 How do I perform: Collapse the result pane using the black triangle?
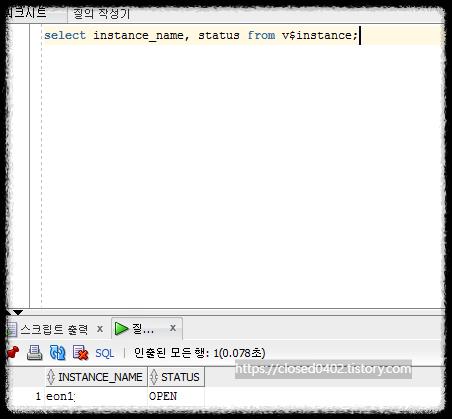pyautogui.click(x=18, y=312)
